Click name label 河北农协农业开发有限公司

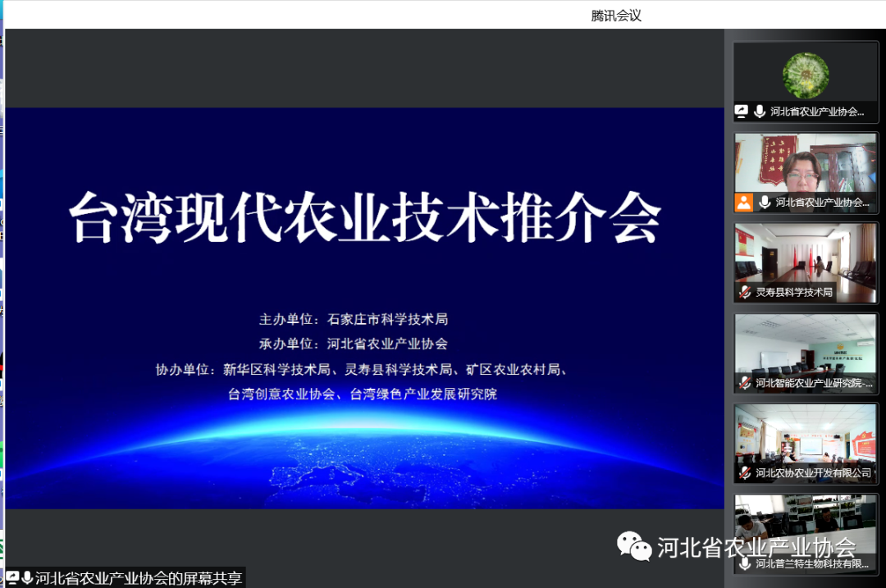(x=814, y=472)
